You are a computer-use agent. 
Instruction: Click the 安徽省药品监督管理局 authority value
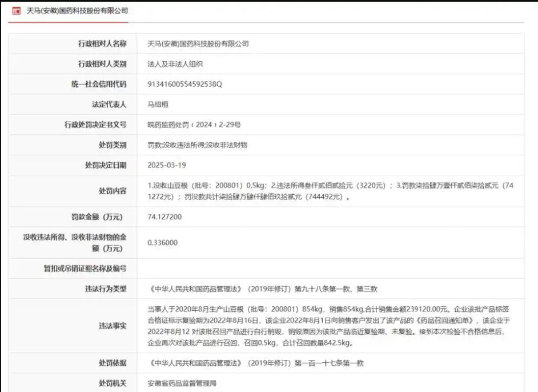click(182, 383)
